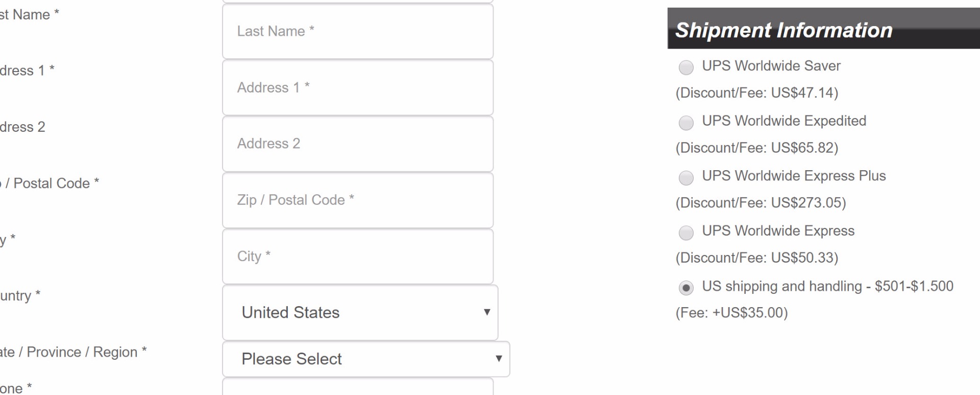
Task: Click the Address 2 field label text
Action: pyautogui.click(x=22, y=127)
